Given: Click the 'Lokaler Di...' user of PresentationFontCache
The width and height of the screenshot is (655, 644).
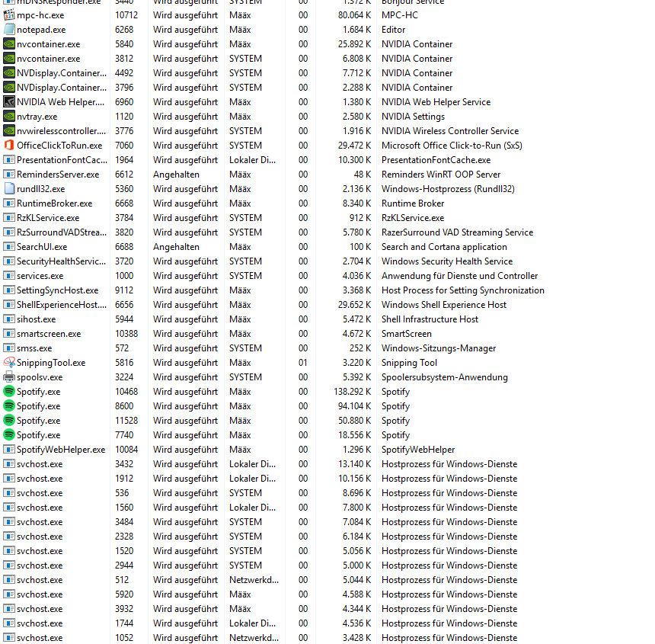Looking at the screenshot, I should (252, 160).
